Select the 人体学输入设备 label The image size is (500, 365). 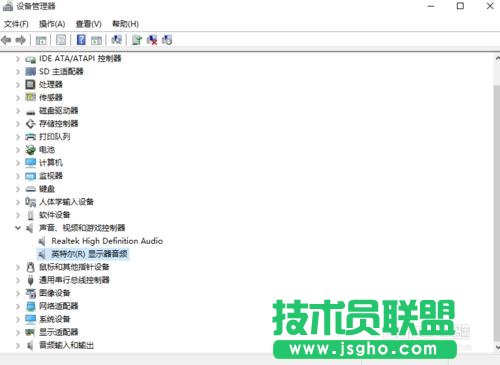(66, 202)
